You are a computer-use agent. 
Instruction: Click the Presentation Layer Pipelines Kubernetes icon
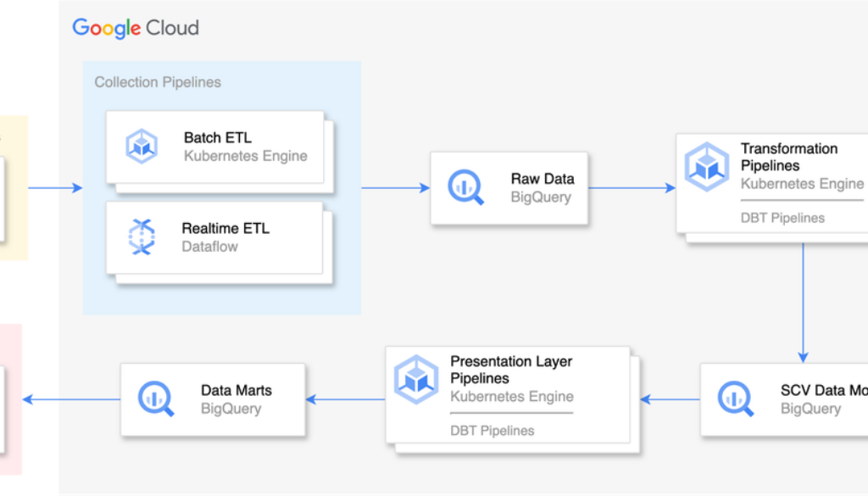[416, 379]
